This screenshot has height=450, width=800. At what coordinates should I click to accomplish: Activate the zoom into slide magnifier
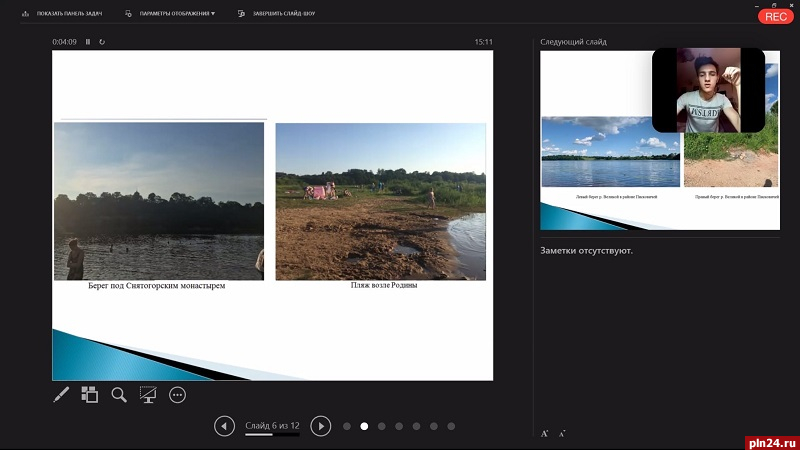(x=119, y=395)
